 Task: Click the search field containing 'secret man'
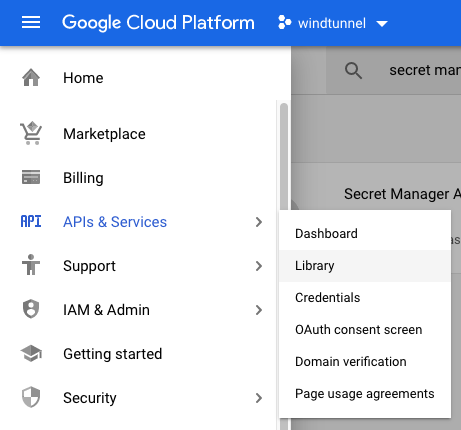click(393, 71)
